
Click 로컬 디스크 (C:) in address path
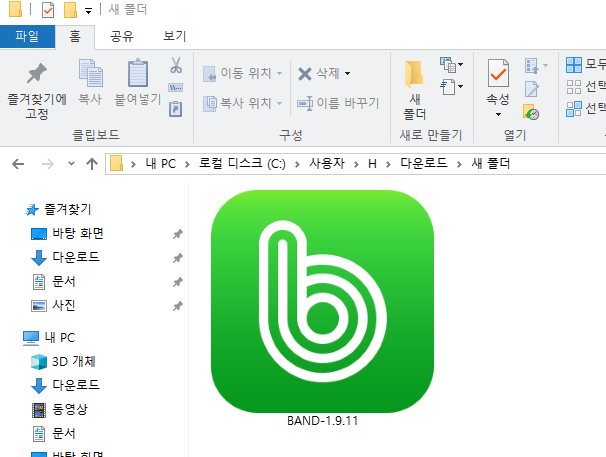[242, 164]
